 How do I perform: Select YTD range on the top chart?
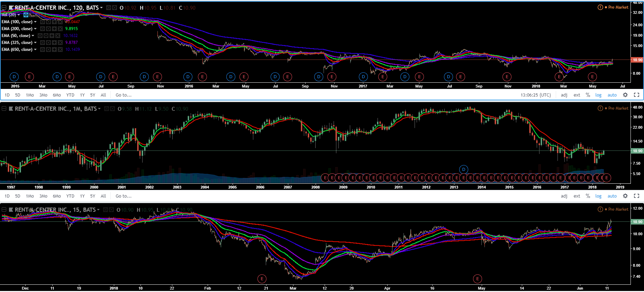70,95
